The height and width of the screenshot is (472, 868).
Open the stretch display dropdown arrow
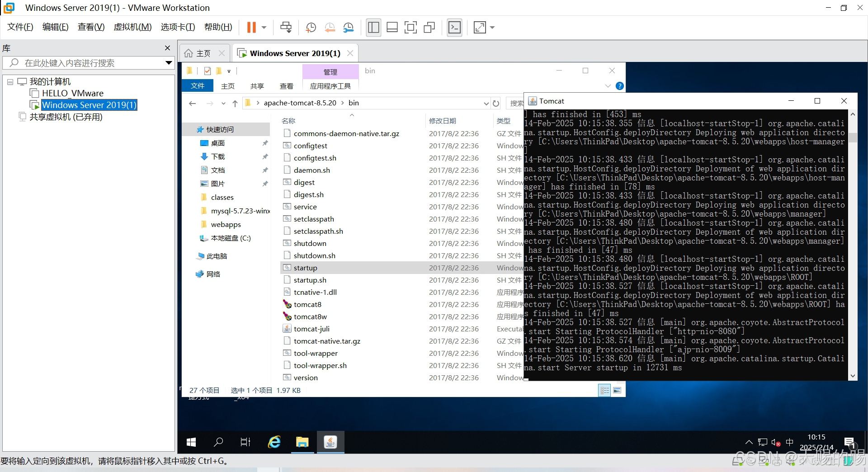pyautogui.click(x=492, y=28)
